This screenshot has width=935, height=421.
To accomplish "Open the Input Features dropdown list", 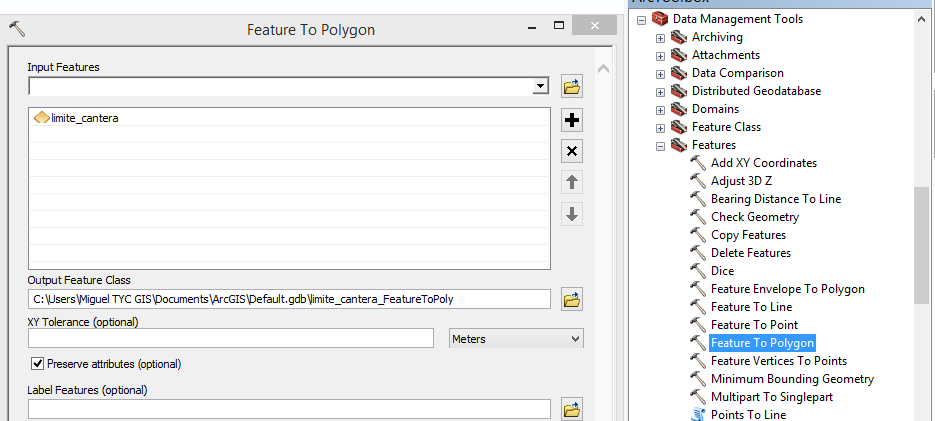I will (541, 87).
